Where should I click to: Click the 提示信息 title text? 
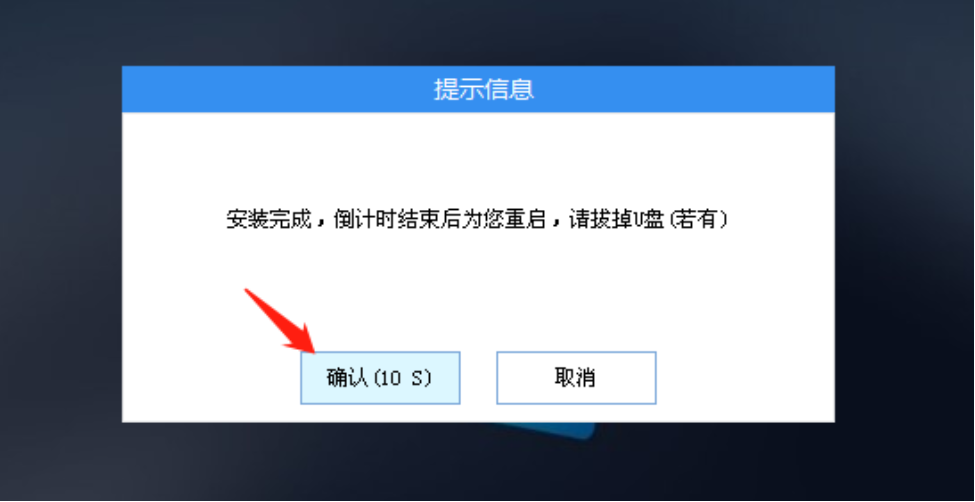pos(484,90)
